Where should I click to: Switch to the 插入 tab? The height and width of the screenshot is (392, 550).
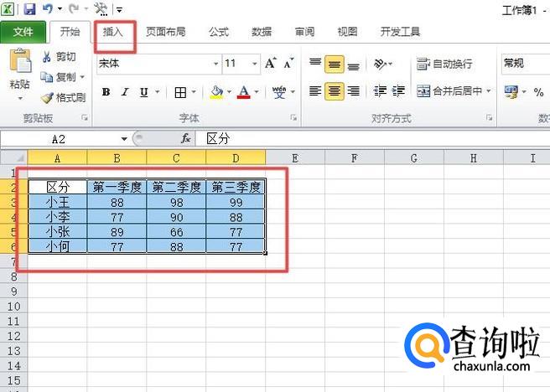[x=112, y=32]
